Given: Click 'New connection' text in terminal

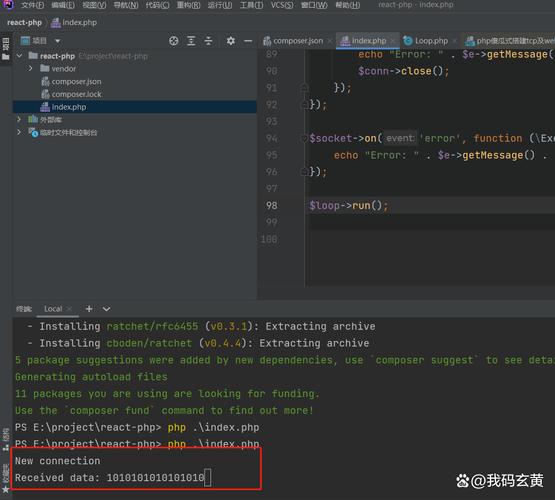Looking at the screenshot, I should coord(57,461).
